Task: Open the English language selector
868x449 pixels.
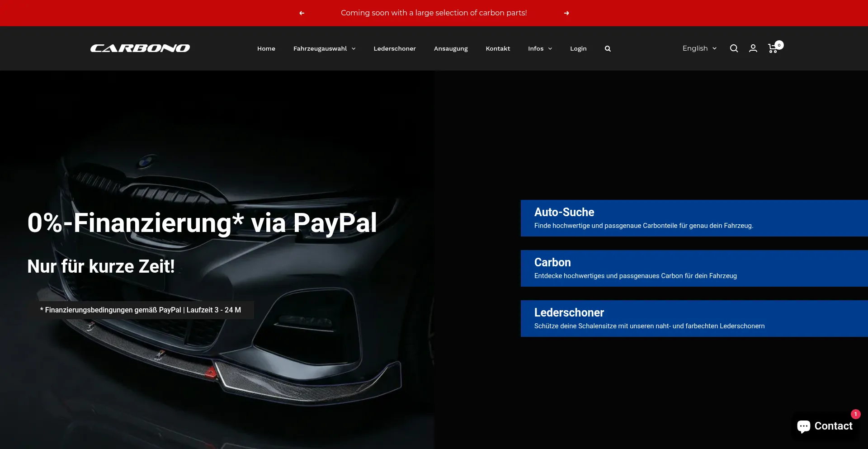Action: 699,48
